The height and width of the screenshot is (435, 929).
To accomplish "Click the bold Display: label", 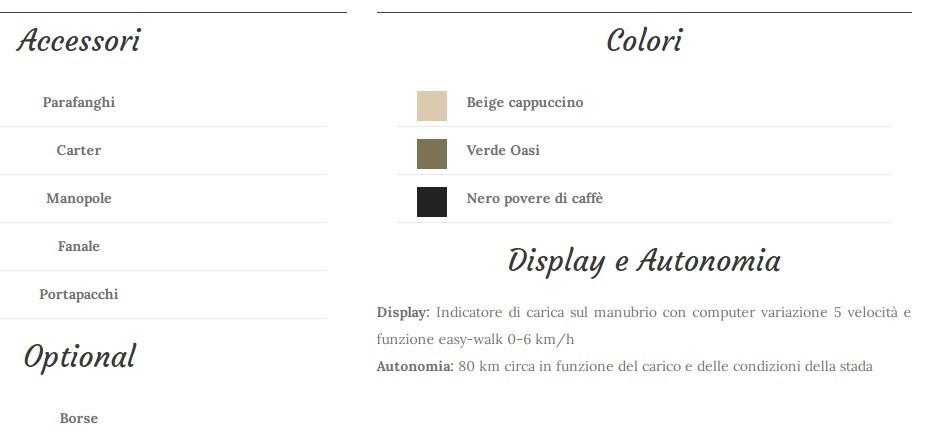I will tap(402, 313).
